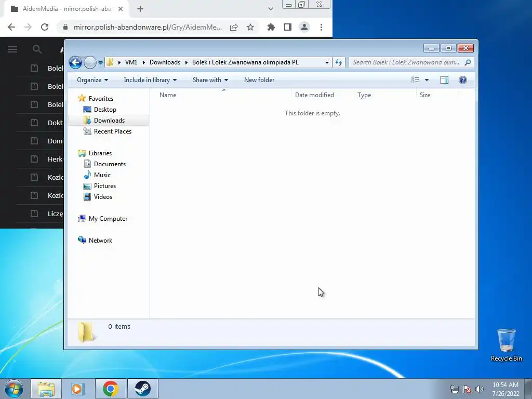Viewport: 532px width, 399px height.
Task: Reload the Chrome page
Action: 45,27
